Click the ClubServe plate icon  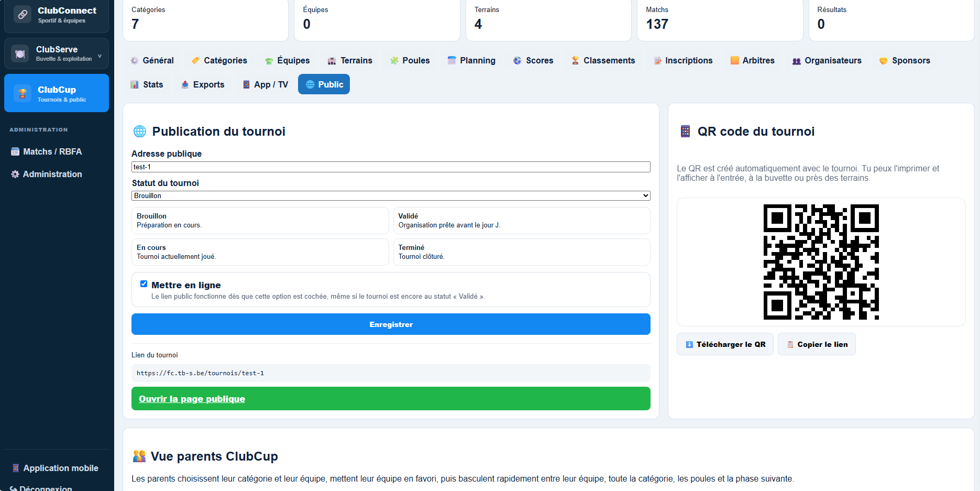(20, 53)
